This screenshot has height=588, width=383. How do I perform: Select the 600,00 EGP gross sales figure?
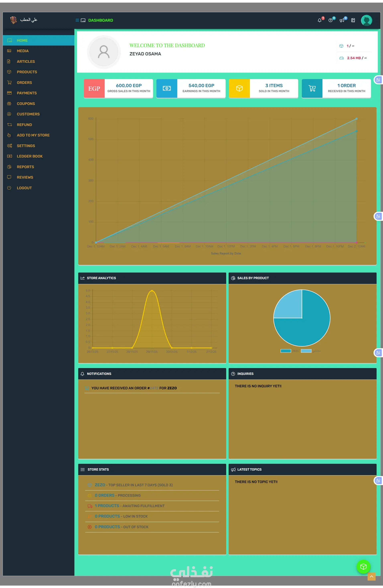[129, 85]
